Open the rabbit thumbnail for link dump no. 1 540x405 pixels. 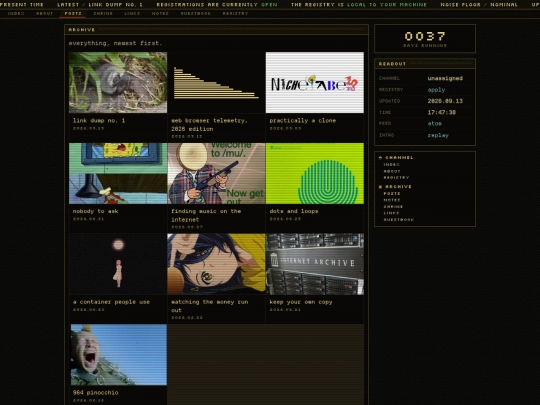click(118, 82)
